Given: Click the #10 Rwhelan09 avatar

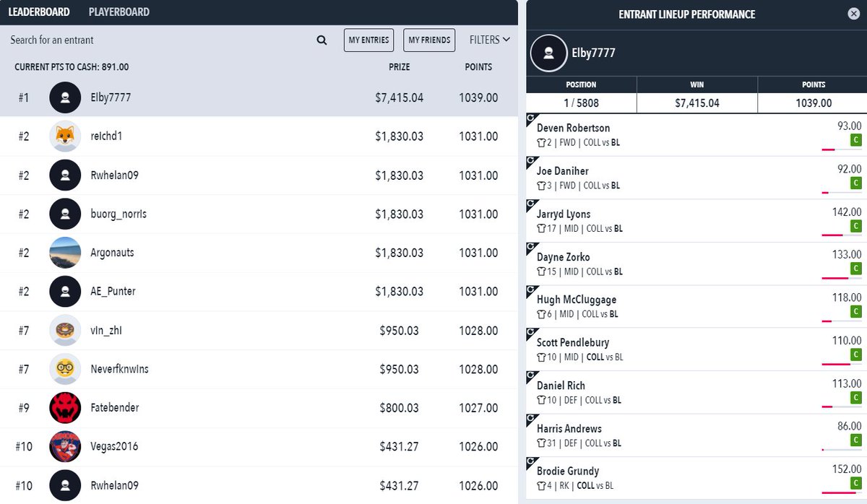Looking at the screenshot, I should [x=65, y=485].
